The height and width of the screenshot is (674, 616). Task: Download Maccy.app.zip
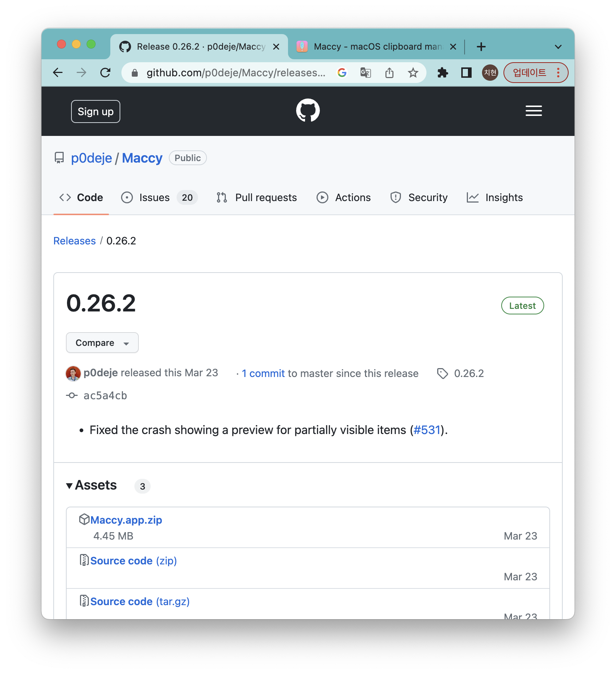coord(126,520)
